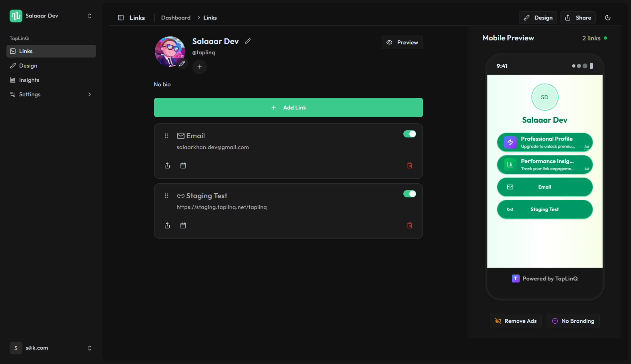The image size is (631, 364).
Task: Click the Dashboard breadcrumb link
Action: 176,18
